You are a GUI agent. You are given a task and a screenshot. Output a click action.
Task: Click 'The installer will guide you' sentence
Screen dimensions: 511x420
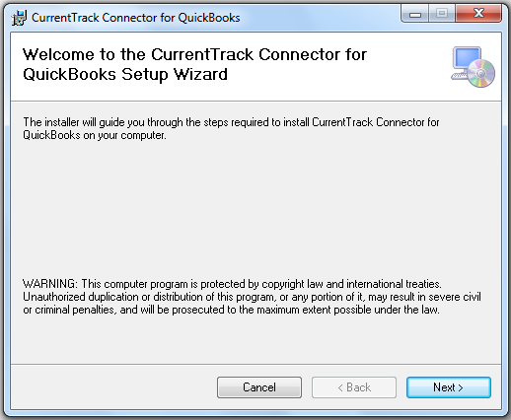point(231,122)
